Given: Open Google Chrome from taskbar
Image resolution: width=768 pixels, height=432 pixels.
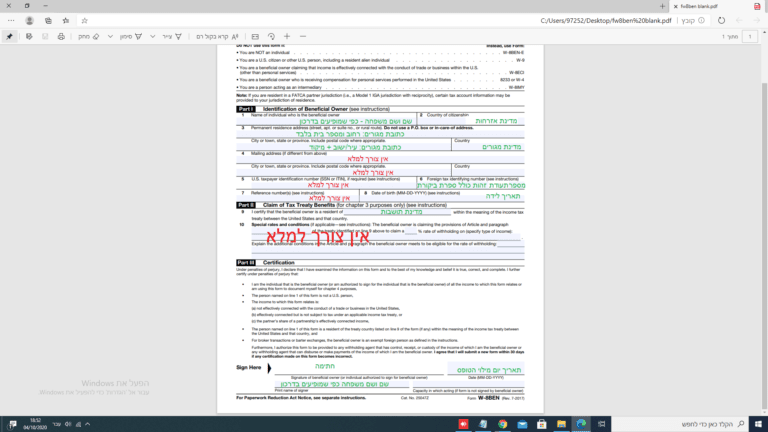Looking at the screenshot, I should pyautogui.click(x=503, y=424).
